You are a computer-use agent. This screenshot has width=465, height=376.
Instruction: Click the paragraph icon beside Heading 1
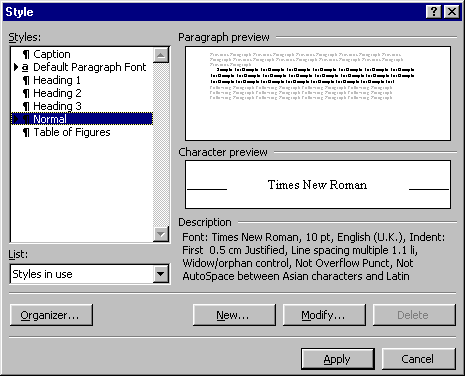point(26,80)
